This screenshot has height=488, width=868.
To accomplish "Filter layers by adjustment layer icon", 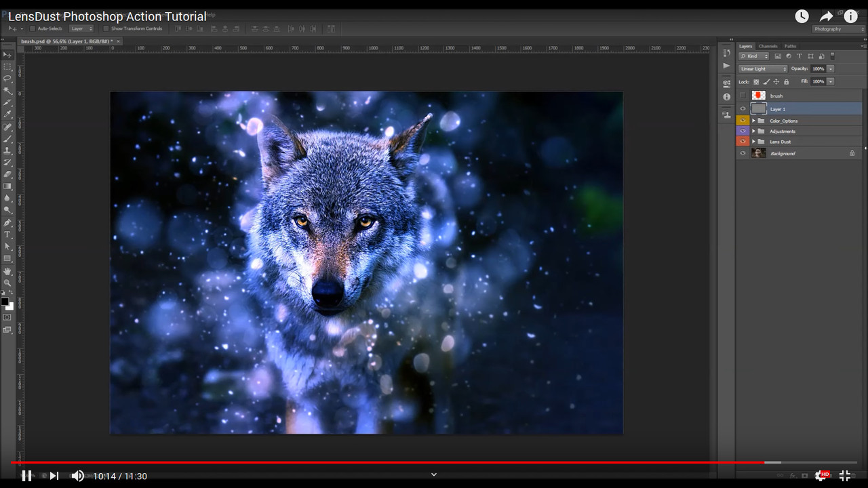I will 789,56.
